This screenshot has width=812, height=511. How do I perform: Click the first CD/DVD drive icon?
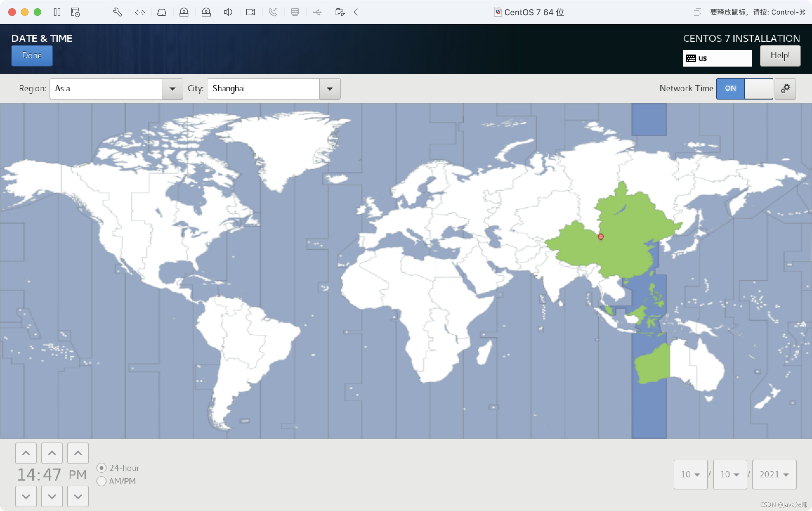(x=184, y=12)
